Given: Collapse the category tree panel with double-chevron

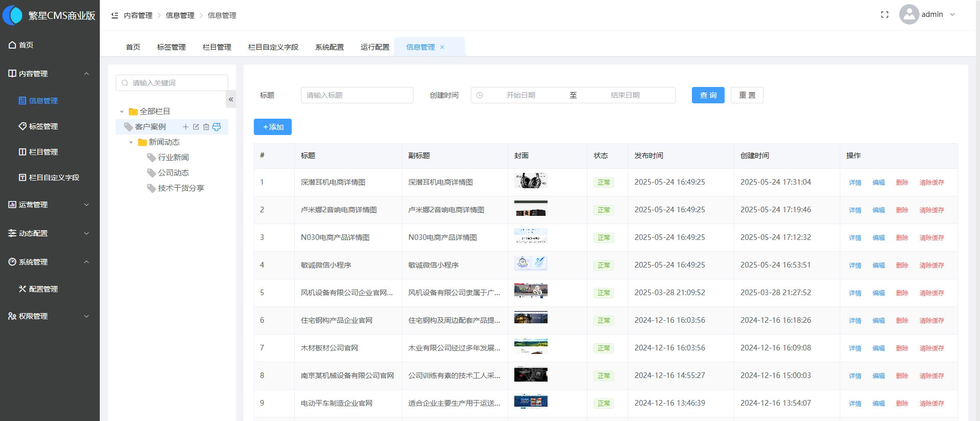Looking at the screenshot, I should (231, 99).
